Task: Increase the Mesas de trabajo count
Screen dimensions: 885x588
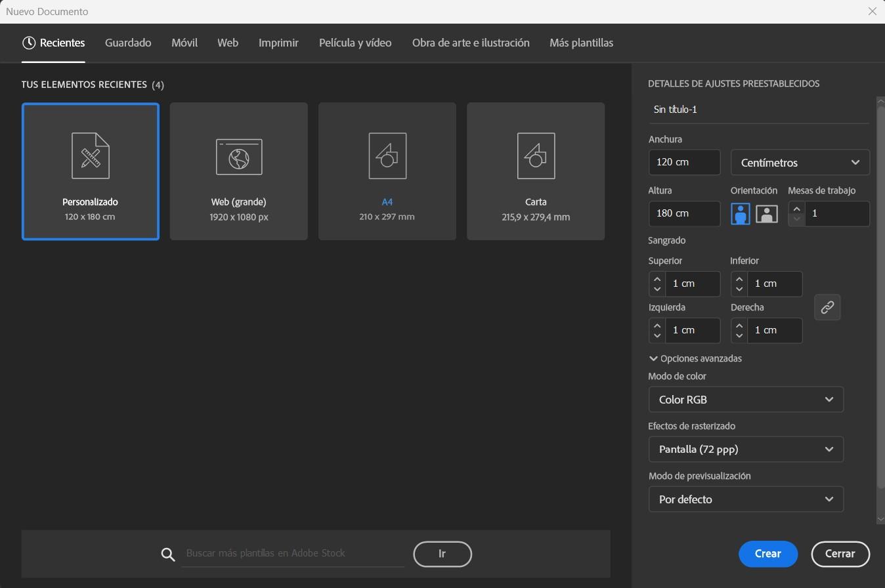Action: click(796, 209)
